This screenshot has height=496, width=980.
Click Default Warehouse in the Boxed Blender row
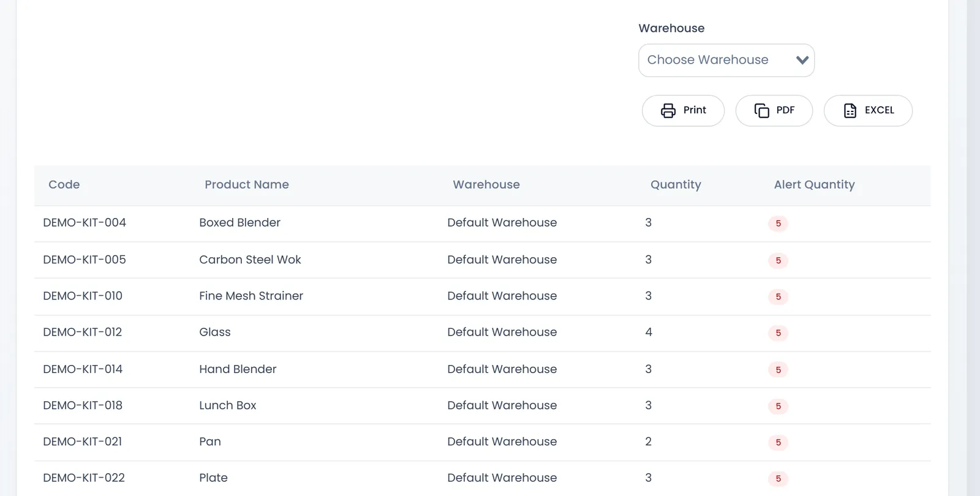(x=502, y=223)
